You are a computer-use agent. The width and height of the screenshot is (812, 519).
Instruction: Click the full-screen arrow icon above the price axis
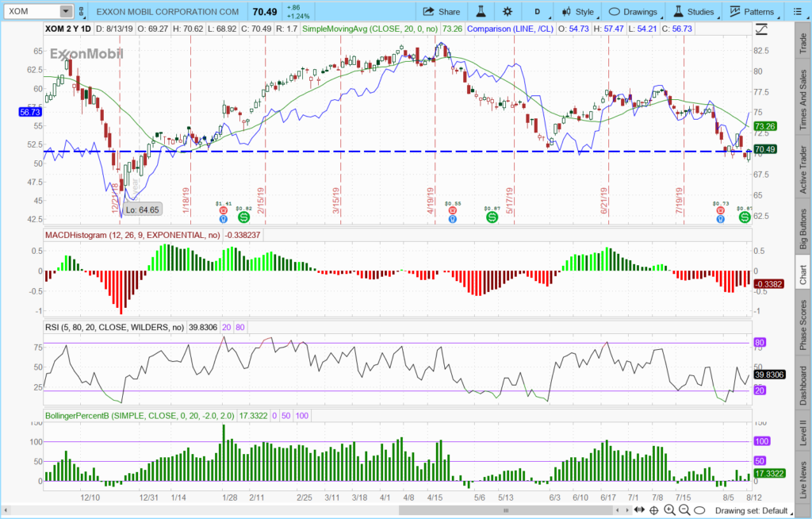pyautogui.click(x=760, y=29)
